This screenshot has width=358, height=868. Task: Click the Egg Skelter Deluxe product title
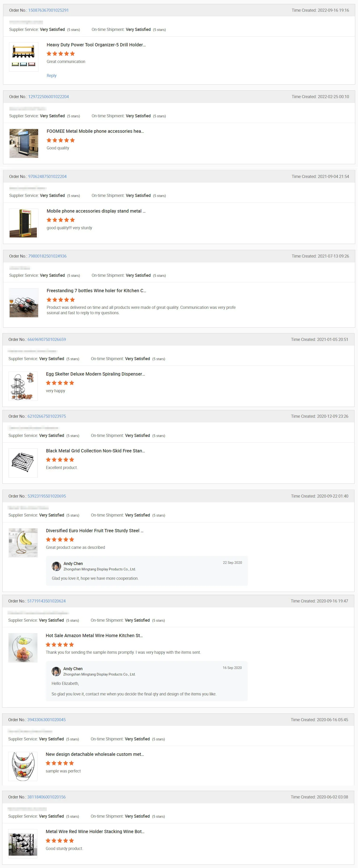pyautogui.click(x=95, y=374)
